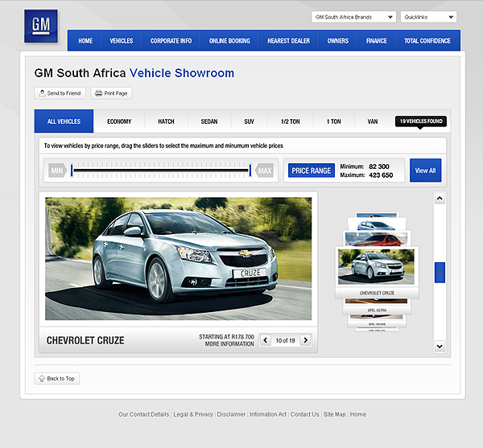Click the large Chevrolet Cruze photo

(x=179, y=259)
